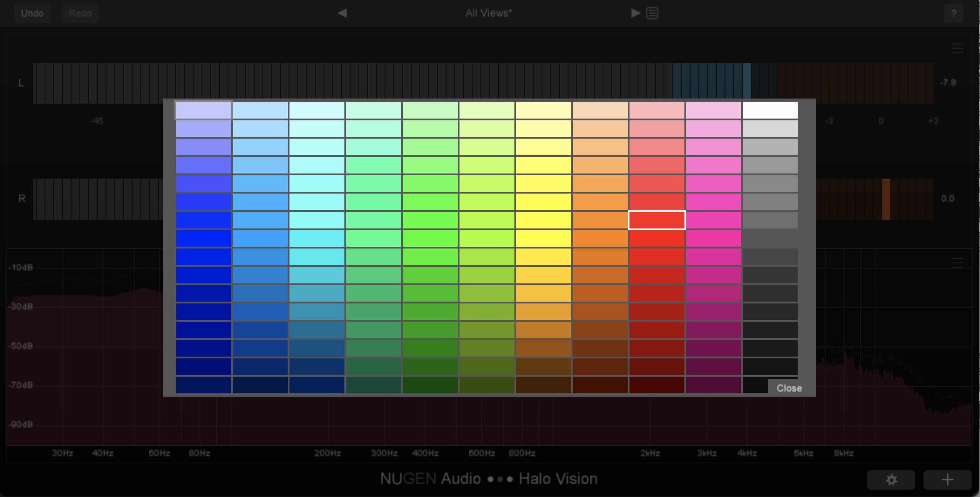Select the pure white swatch
The height and width of the screenshot is (497, 980).
tap(770, 110)
